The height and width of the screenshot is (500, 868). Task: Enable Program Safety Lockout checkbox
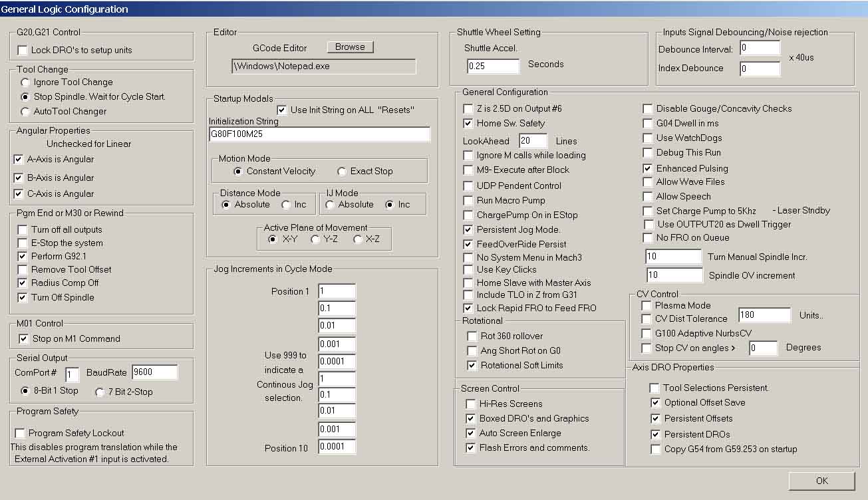point(20,434)
